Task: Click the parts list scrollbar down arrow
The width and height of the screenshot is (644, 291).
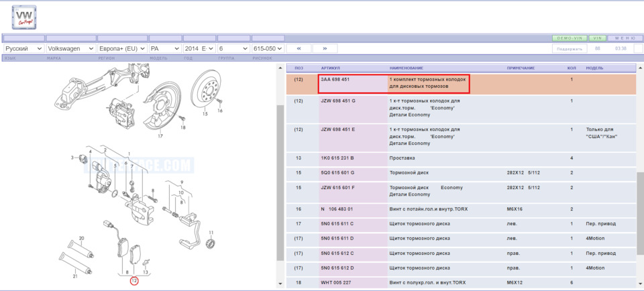Action: (639, 283)
